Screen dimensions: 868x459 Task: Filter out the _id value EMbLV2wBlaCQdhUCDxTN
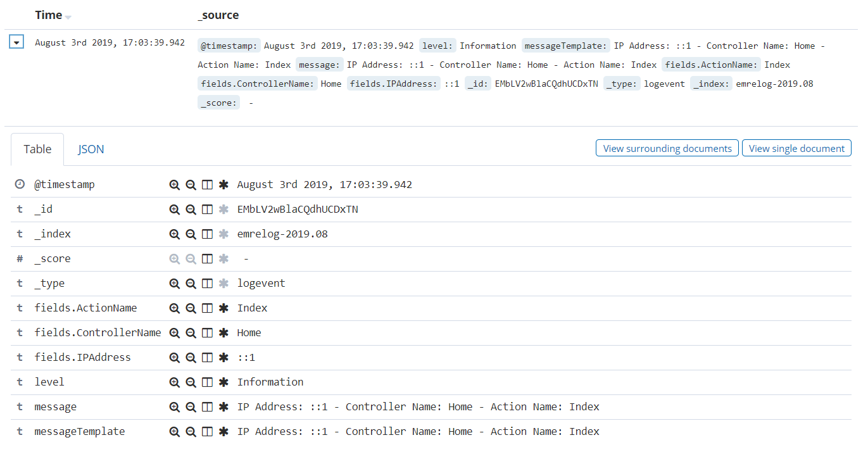pos(191,209)
